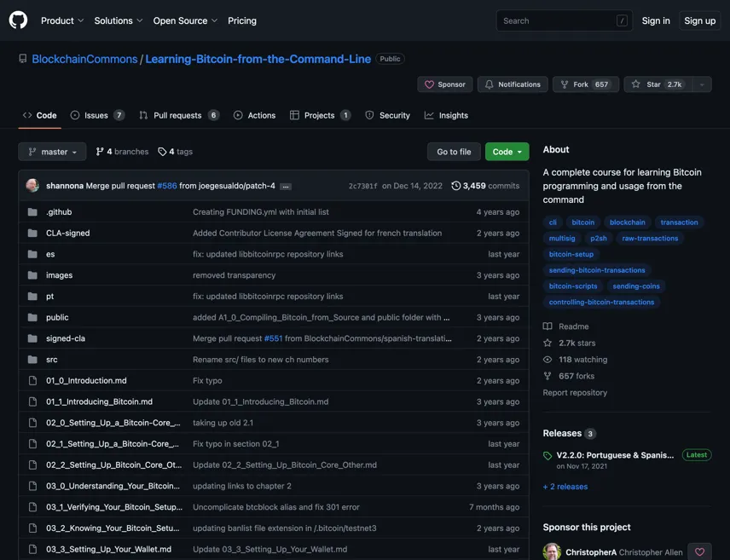View the 118 watching link
730x560 pixels.
tap(576, 360)
